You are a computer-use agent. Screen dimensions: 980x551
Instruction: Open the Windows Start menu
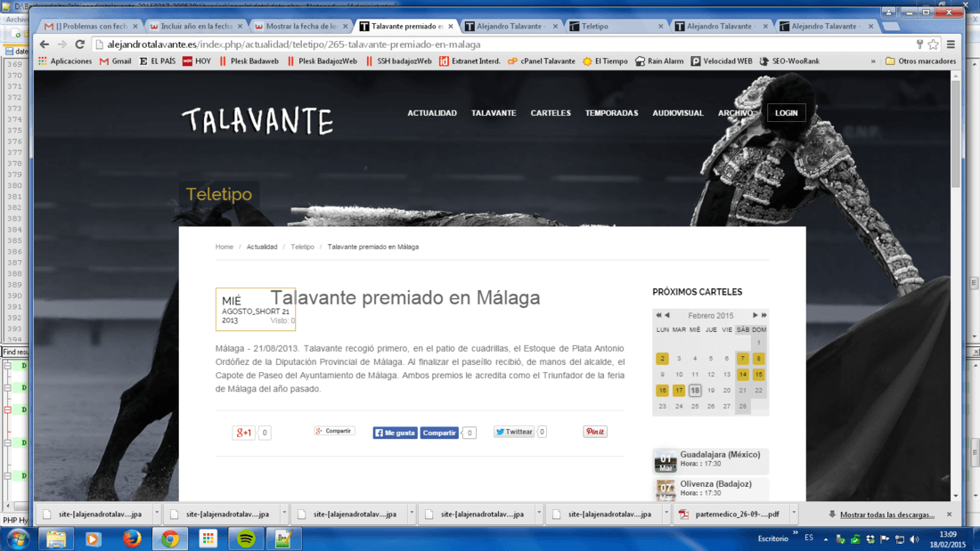(x=18, y=539)
